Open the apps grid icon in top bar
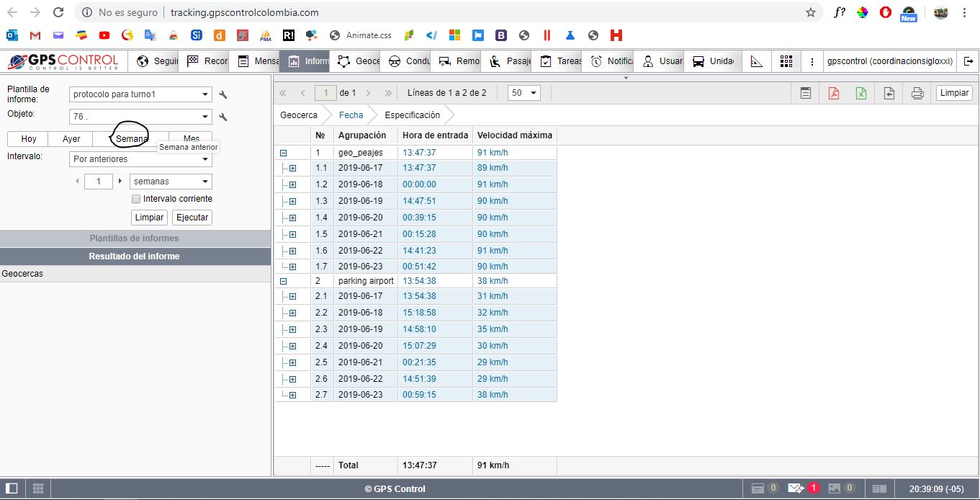 point(786,61)
